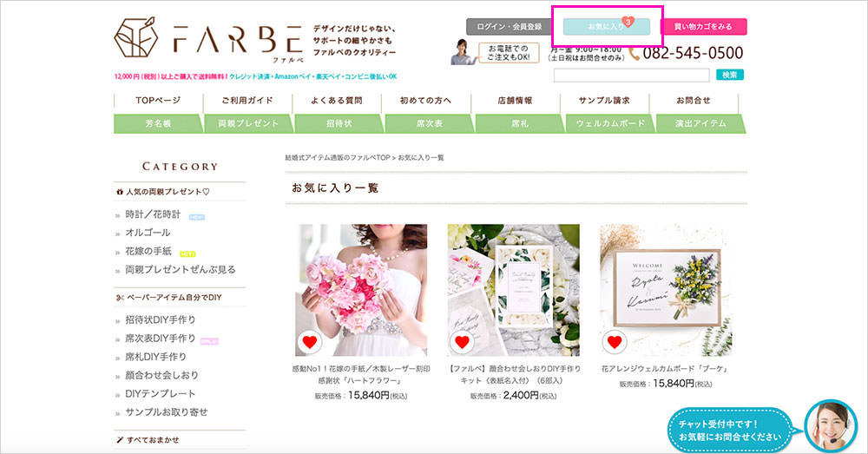Open the chat support operator icon

[x=830, y=425]
